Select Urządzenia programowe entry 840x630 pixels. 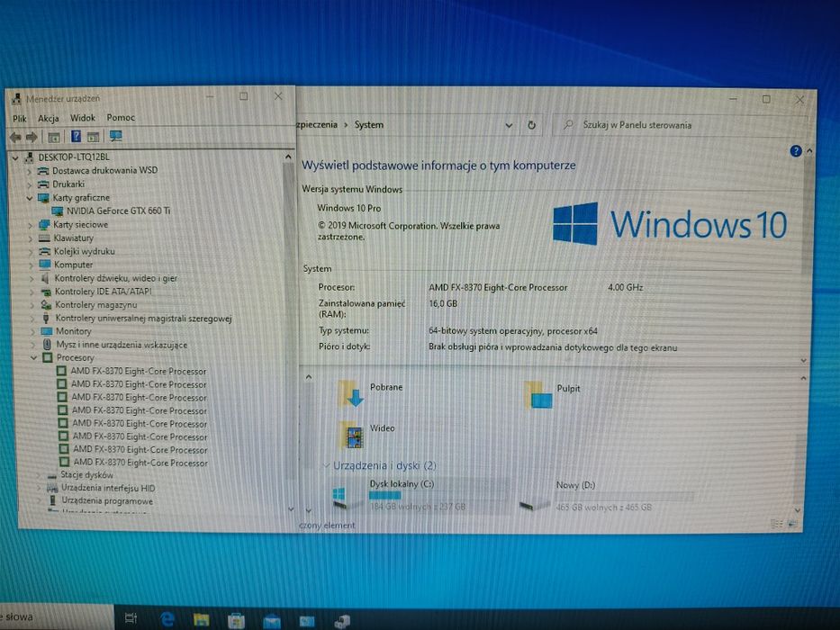coord(107,501)
